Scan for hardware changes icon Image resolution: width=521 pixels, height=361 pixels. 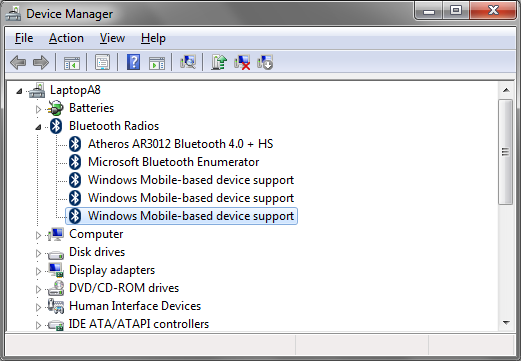[x=188, y=62]
